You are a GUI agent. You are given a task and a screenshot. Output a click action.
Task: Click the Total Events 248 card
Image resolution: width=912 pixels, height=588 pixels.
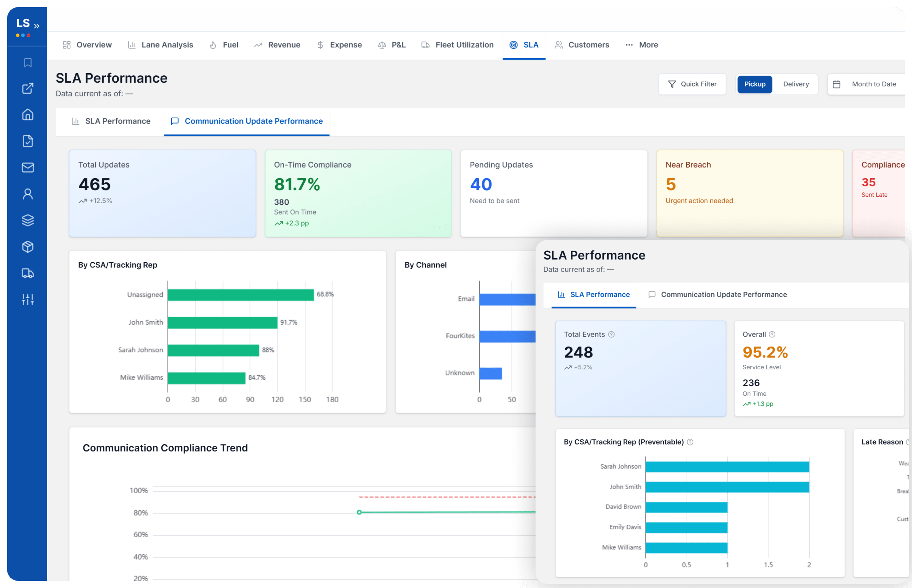coord(640,369)
